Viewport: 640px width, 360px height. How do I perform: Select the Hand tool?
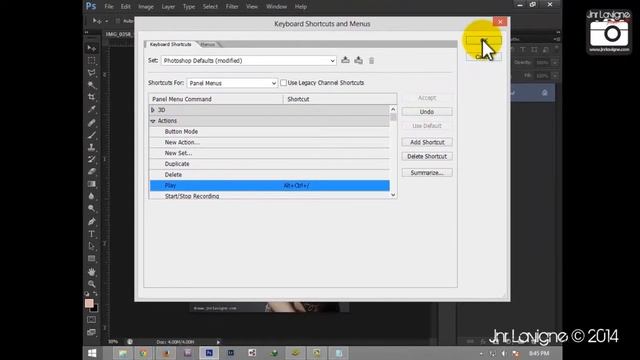click(92, 272)
